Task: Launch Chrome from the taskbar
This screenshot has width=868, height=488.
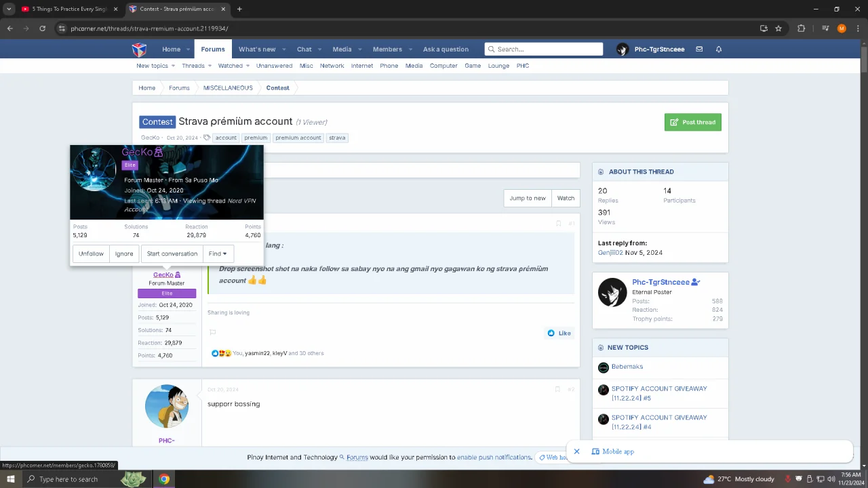Action: pos(164,479)
